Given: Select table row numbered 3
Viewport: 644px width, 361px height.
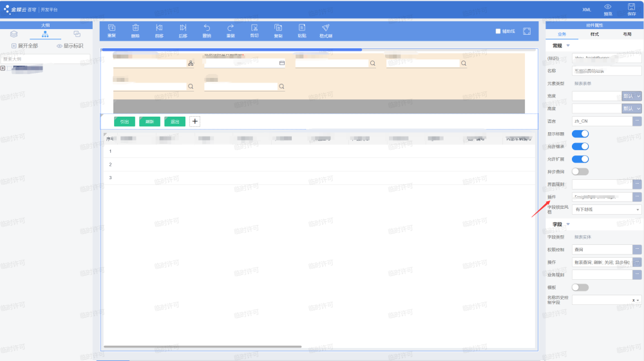Looking at the screenshot, I should point(319,178).
